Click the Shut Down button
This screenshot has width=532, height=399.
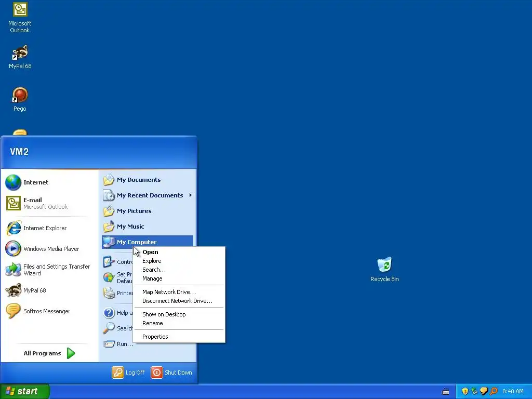[x=171, y=373]
